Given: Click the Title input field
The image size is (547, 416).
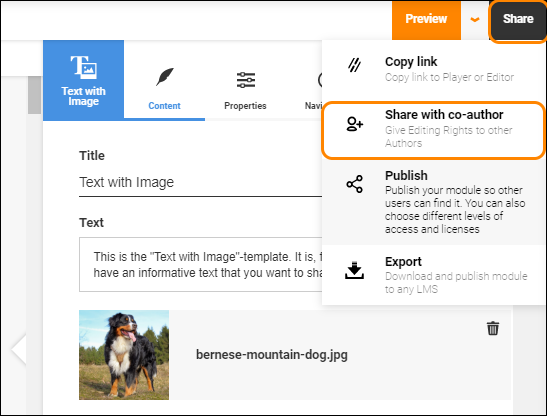Looking at the screenshot, I should 200,183.
